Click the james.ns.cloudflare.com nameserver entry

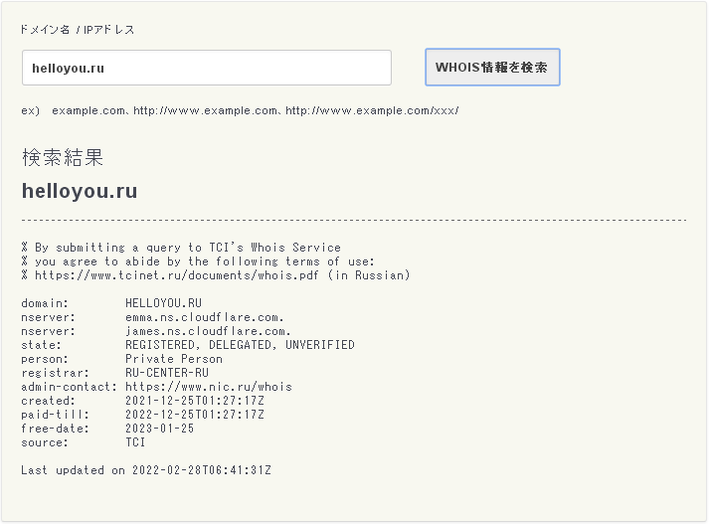click(x=208, y=331)
